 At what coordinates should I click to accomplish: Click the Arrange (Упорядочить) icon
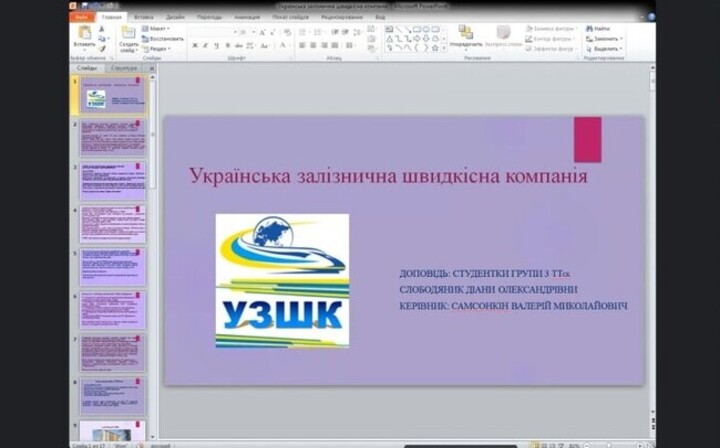pos(466,32)
